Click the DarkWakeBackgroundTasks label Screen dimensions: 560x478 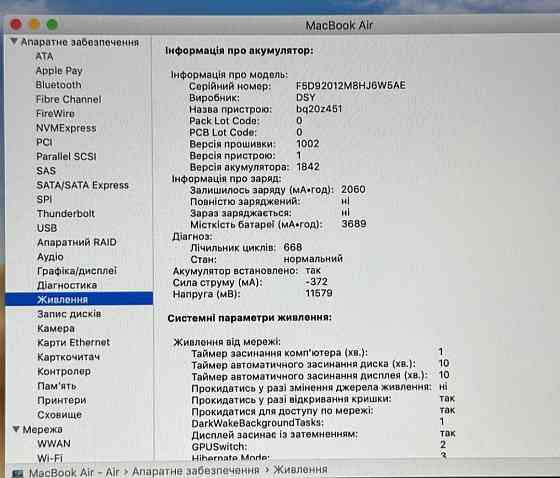click(x=258, y=423)
